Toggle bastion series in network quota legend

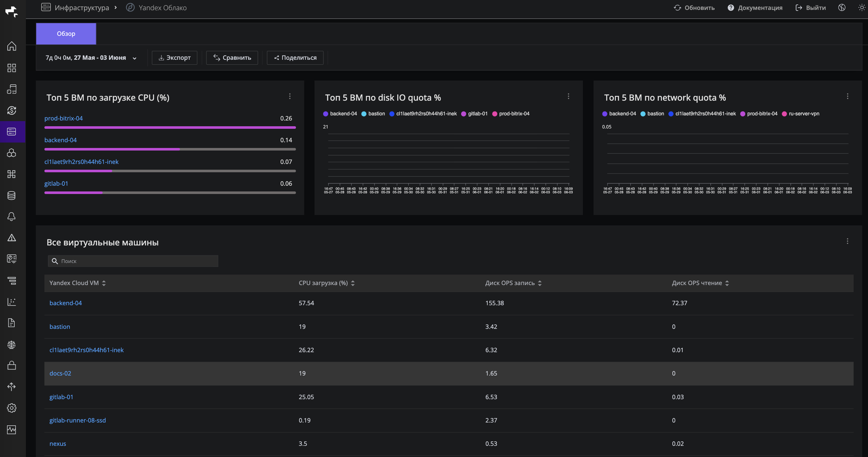pyautogui.click(x=652, y=113)
